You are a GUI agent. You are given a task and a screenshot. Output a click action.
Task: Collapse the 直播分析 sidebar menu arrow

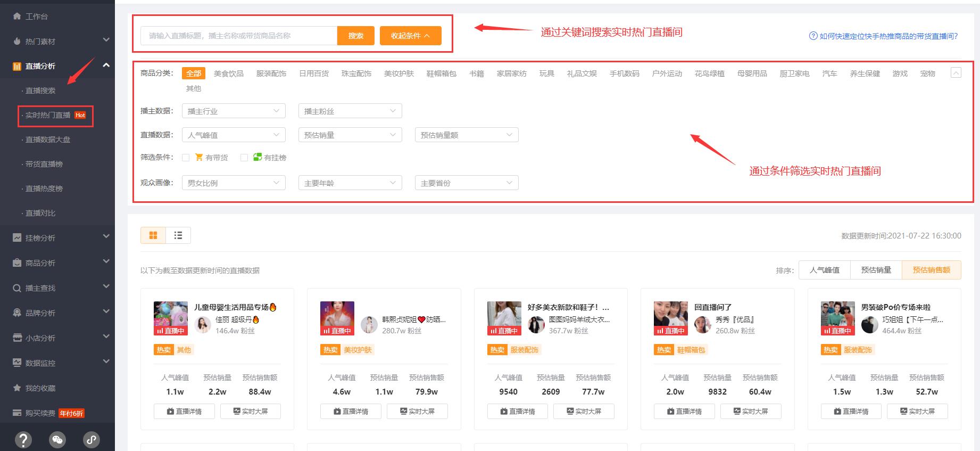click(106, 65)
